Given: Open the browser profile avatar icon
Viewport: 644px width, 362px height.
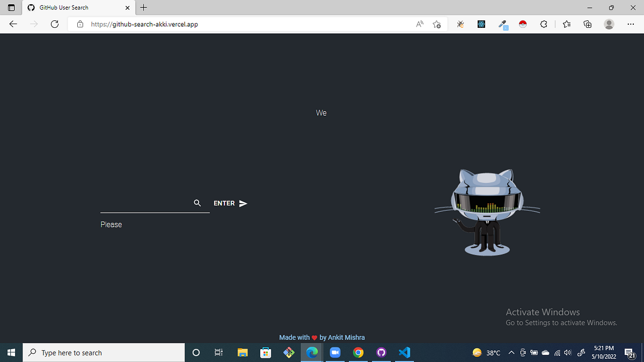Looking at the screenshot, I should [x=609, y=24].
